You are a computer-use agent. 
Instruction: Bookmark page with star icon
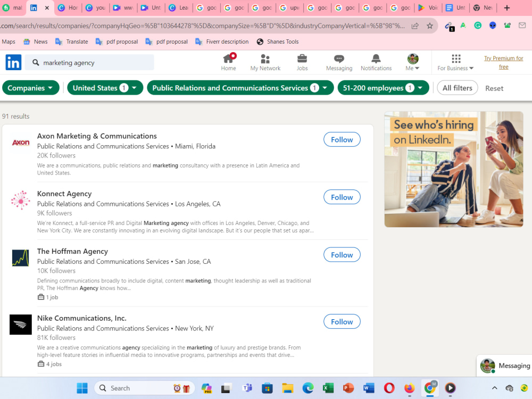429,26
